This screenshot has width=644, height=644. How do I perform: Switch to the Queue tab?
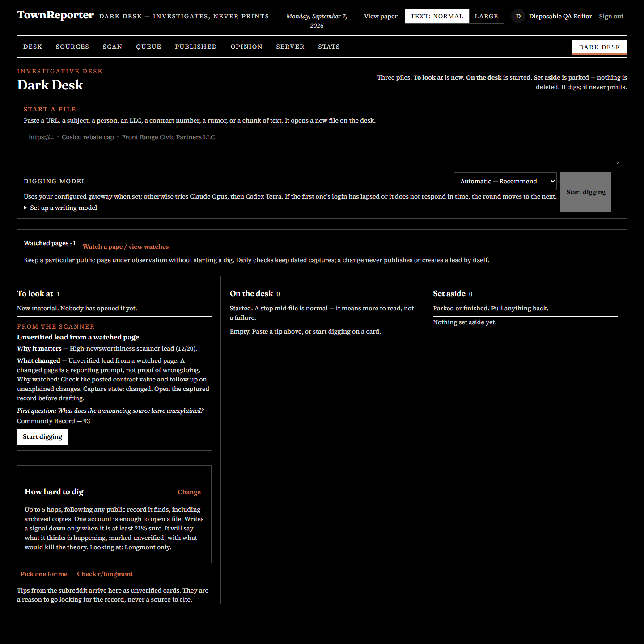click(148, 47)
